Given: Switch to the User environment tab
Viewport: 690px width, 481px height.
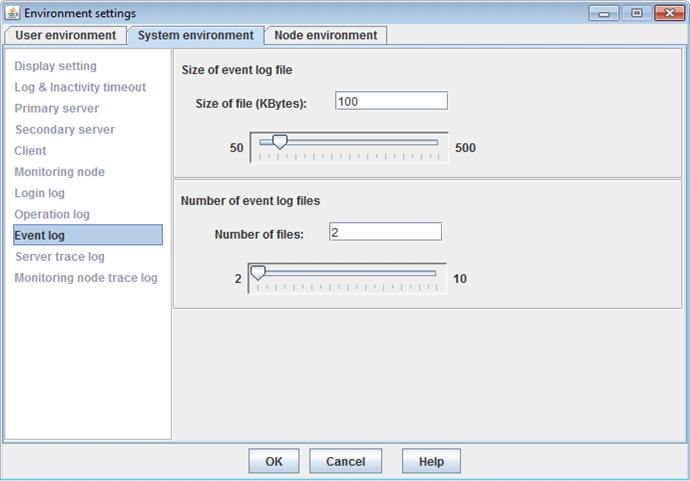Looking at the screenshot, I should [x=66, y=35].
